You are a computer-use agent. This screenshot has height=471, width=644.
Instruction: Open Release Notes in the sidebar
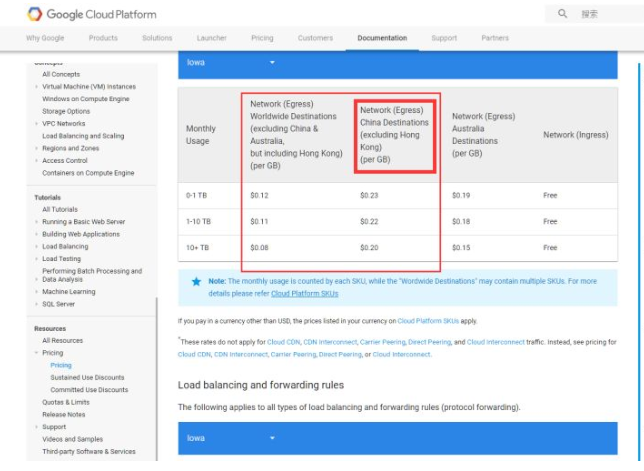(x=64, y=414)
